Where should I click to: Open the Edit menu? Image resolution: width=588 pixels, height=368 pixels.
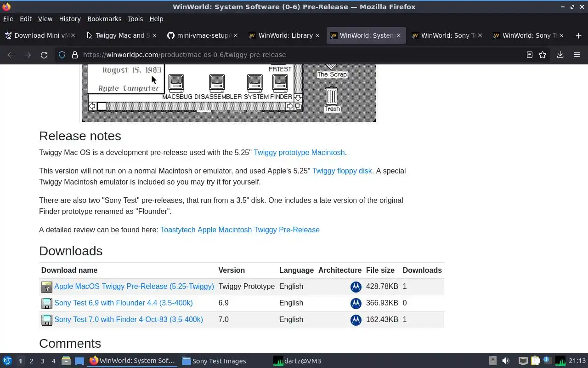[x=26, y=19]
